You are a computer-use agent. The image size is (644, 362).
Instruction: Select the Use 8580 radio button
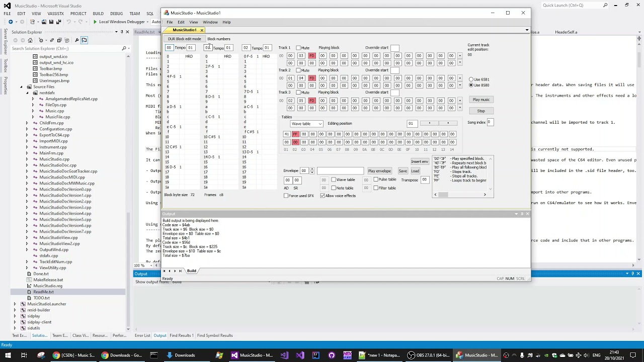click(x=471, y=85)
